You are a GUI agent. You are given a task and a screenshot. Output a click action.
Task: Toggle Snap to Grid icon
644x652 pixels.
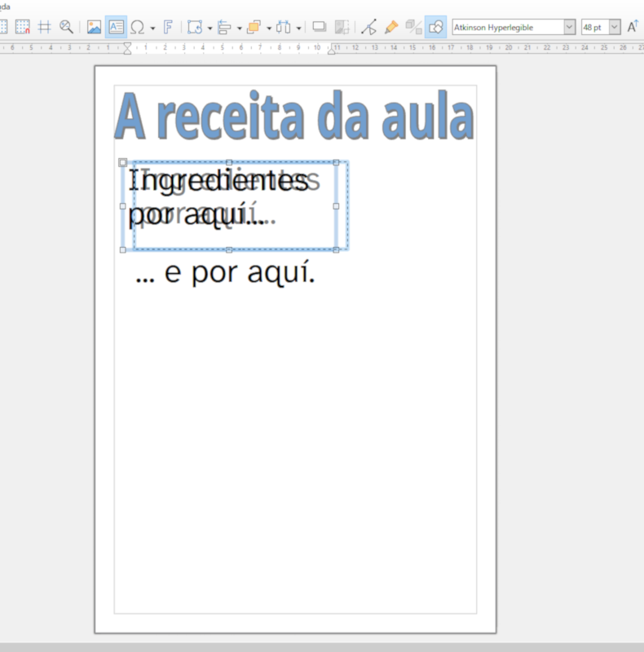[23, 28]
